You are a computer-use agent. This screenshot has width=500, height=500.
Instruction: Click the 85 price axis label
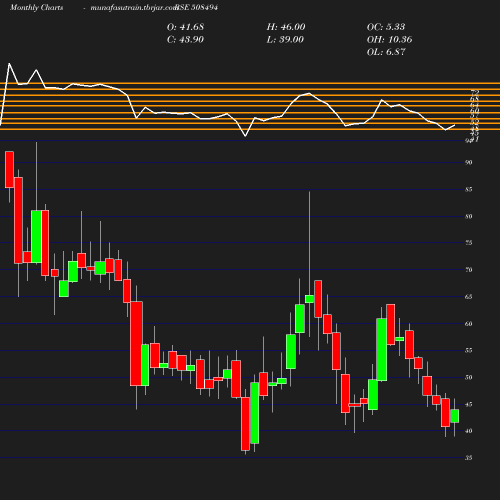pos(469,189)
